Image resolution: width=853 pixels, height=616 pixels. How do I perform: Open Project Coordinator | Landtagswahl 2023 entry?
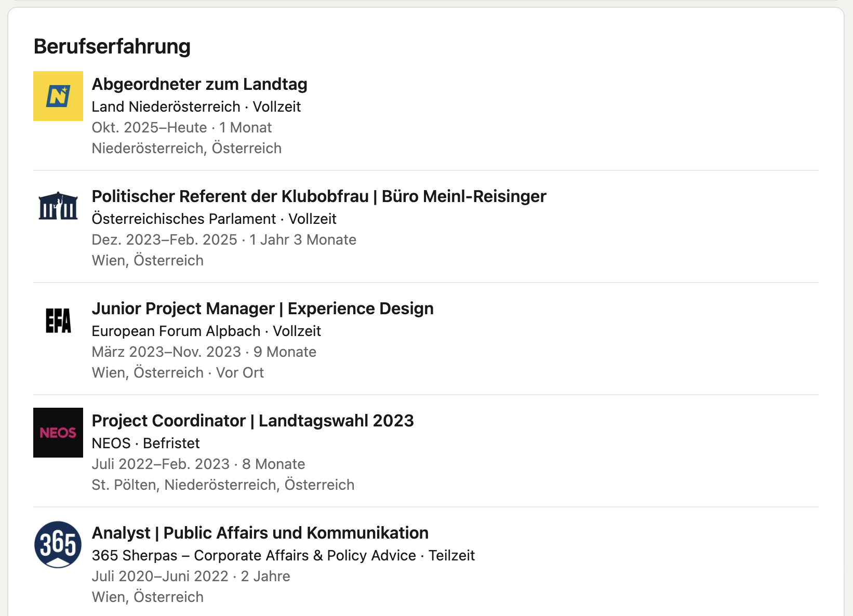click(x=252, y=421)
